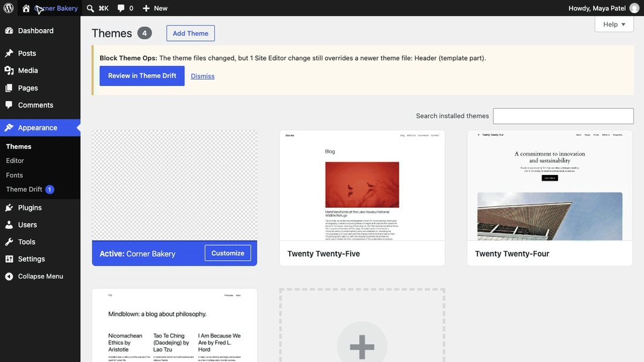Open the Twenty Twenty-Four theme preview
Screen dimensions: 644x362
click(550, 185)
